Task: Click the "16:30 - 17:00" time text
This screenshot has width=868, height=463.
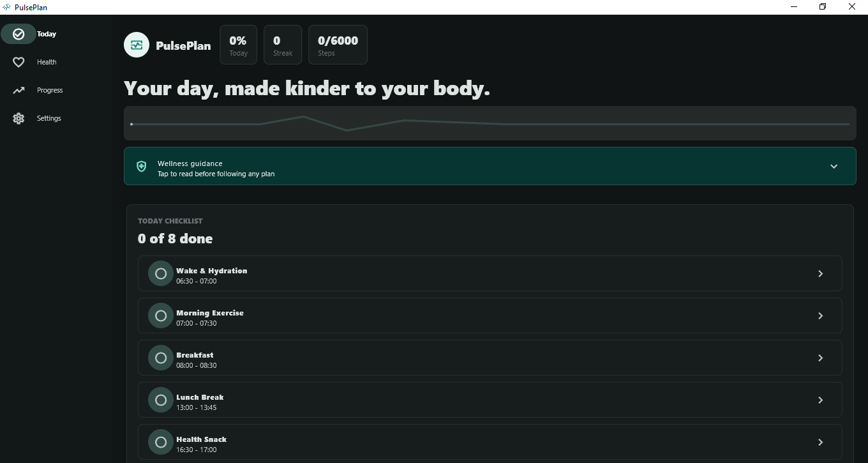Action: [x=197, y=450]
